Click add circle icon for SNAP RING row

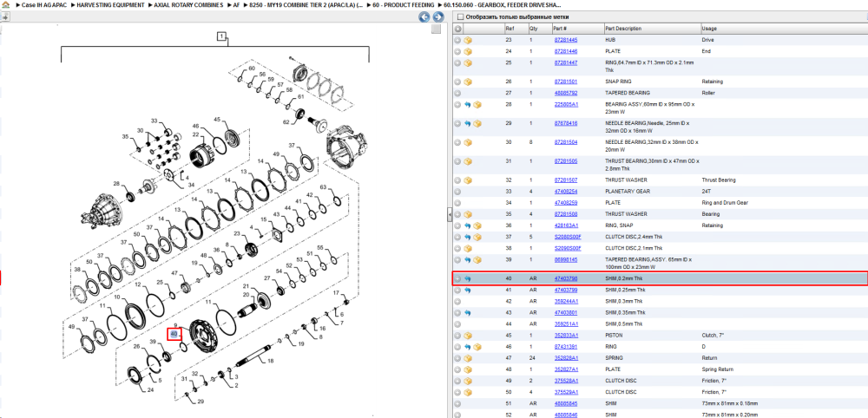coord(457,82)
